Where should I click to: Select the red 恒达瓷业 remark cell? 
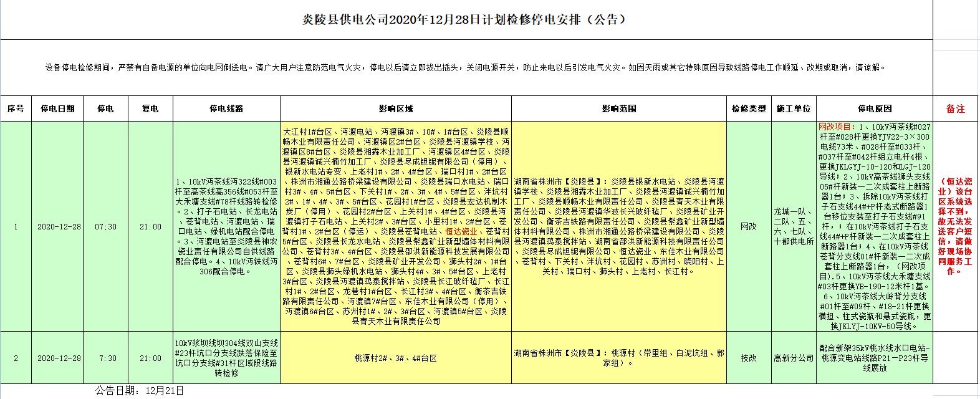pos(956,227)
